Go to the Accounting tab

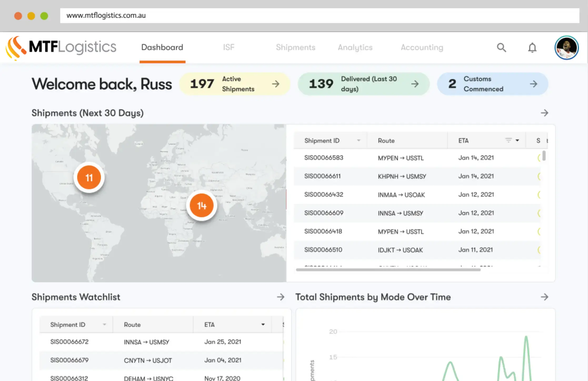[422, 47]
